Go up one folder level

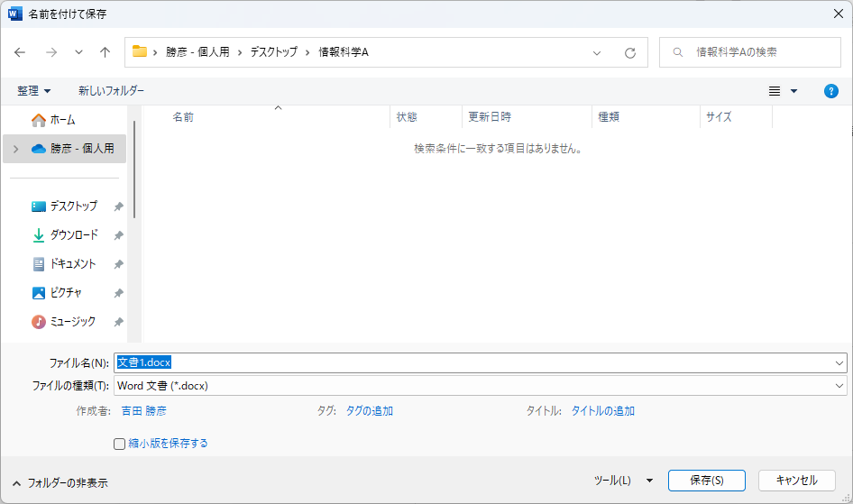[x=105, y=52]
